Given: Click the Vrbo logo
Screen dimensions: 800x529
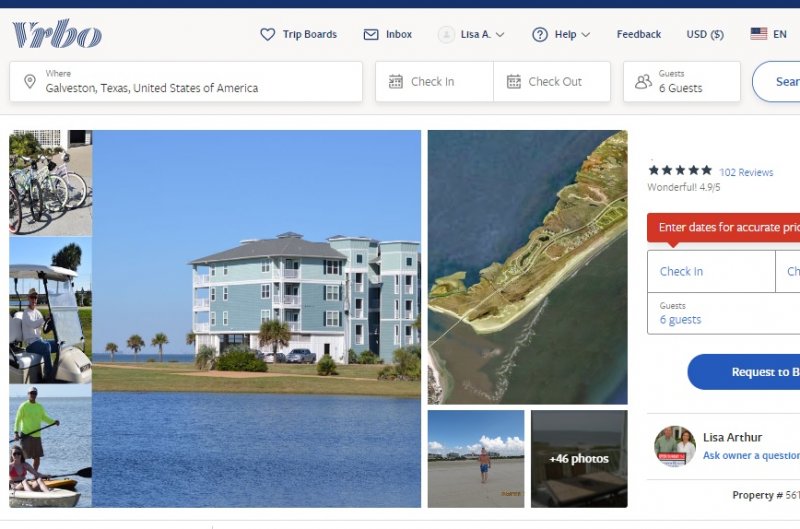Looking at the screenshot, I should tap(57, 34).
